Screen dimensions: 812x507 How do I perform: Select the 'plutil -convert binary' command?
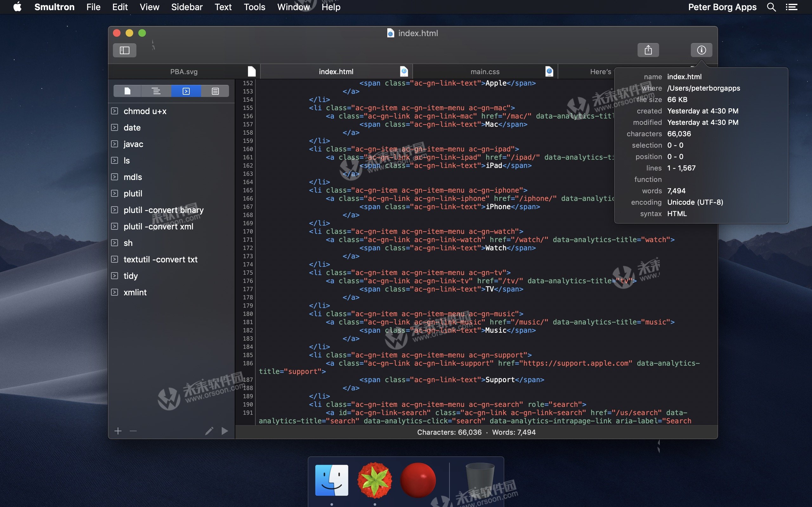[x=163, y=210]
